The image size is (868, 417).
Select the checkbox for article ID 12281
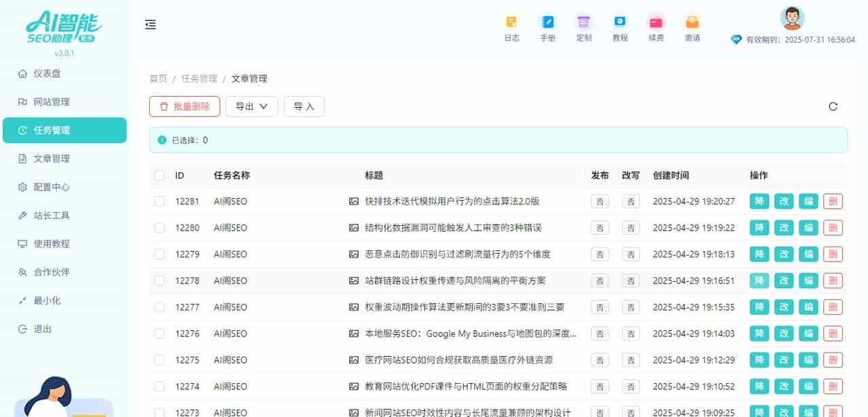(x=159, y=201)
